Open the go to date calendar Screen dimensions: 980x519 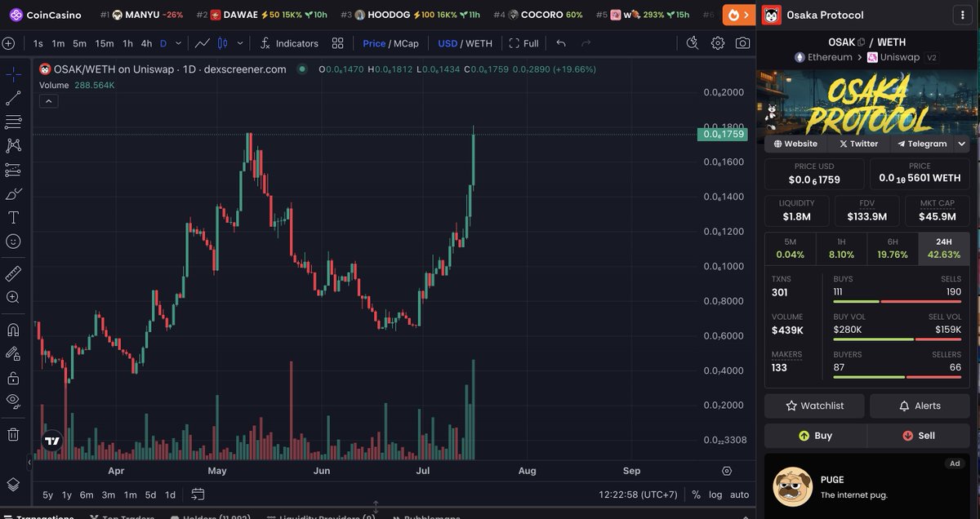click(x=198, y=495)
